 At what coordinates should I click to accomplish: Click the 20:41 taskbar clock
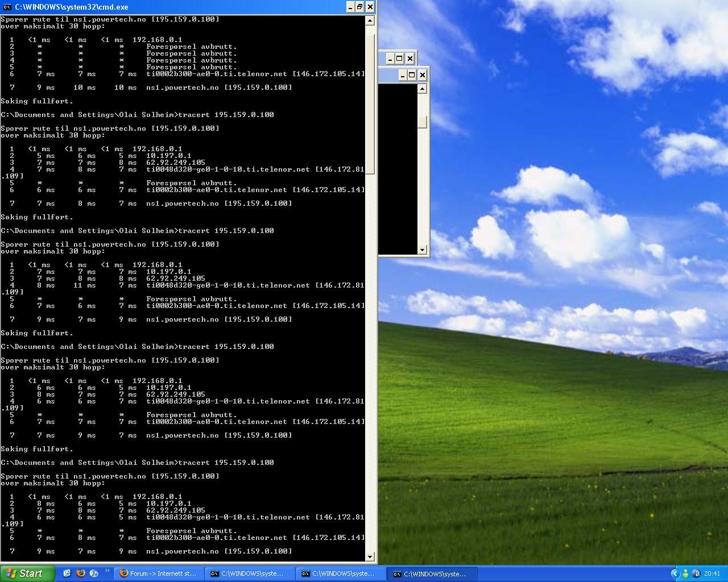[712, 574]
